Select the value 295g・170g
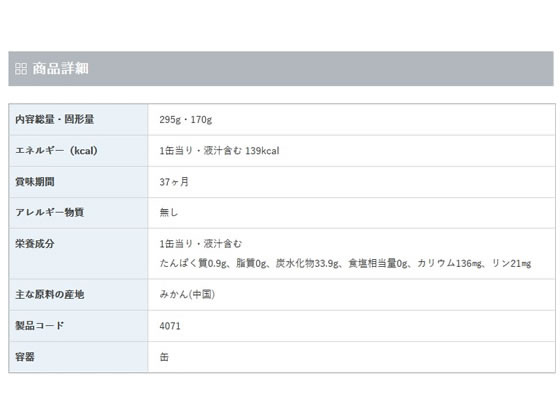The width and height of the screenshot is (560, 420). (x=186, y=120)
